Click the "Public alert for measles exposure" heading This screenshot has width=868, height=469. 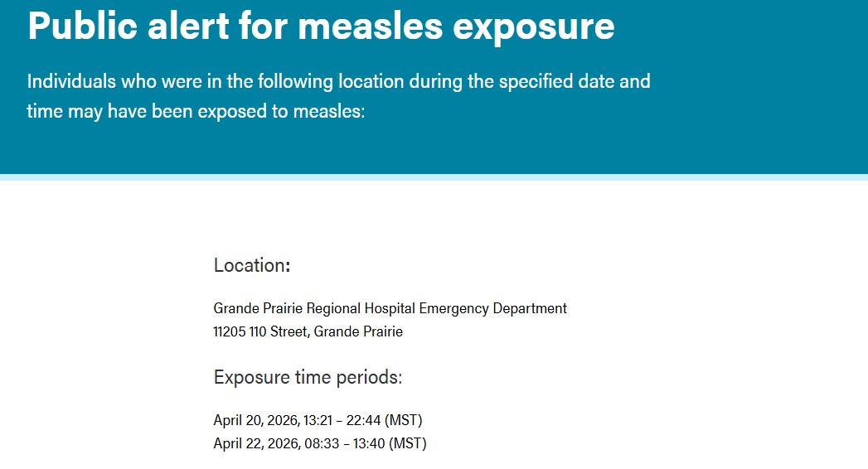(321, 27)
